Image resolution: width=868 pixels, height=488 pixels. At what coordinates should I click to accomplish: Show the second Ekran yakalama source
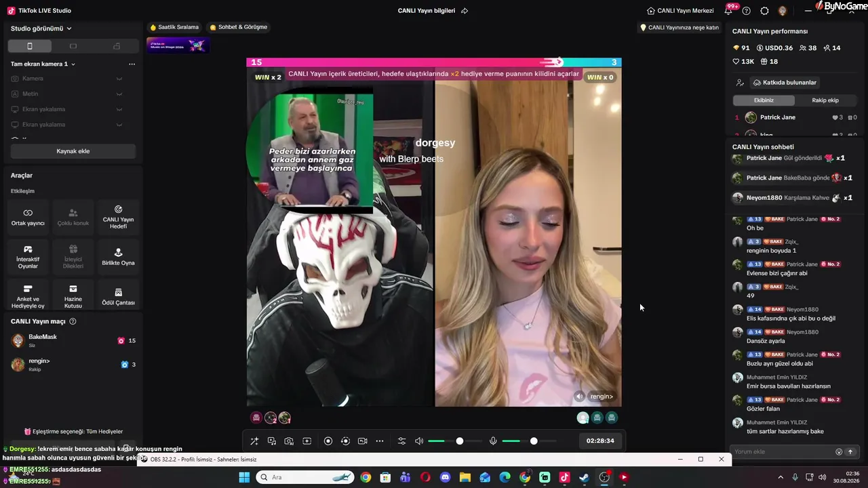coord(119,125)
